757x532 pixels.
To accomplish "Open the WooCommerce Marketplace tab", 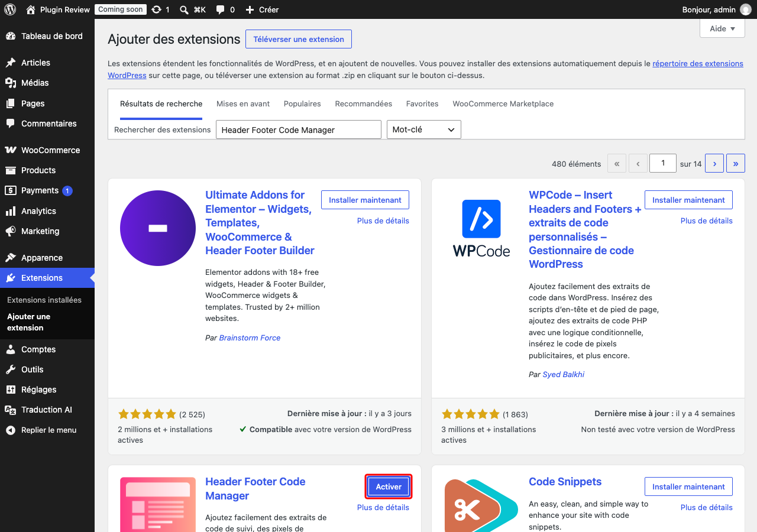I will tap(503, 104).
